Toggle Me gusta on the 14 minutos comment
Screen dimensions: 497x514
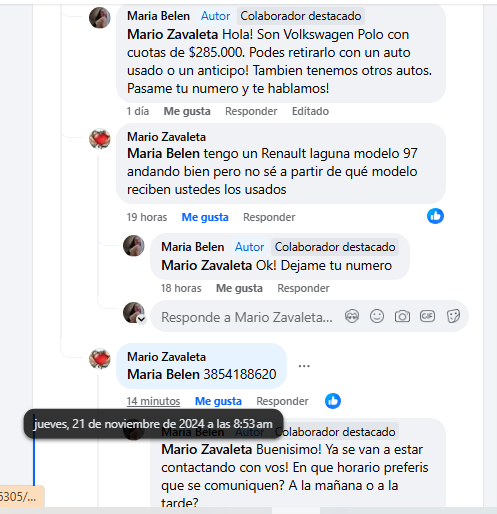click(x=218, y=401)
